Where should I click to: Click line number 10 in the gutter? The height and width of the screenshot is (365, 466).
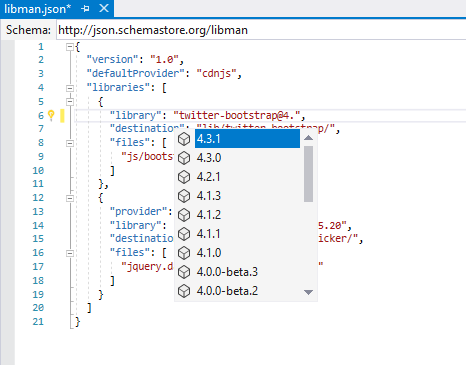(x=38, y=171)
